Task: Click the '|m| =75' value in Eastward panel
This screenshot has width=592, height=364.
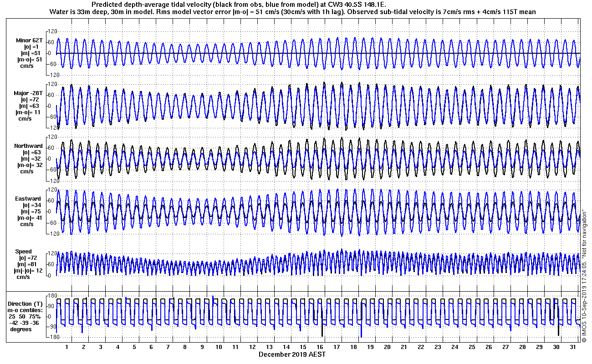Action: pyautogui.click(x=31, y=212)
